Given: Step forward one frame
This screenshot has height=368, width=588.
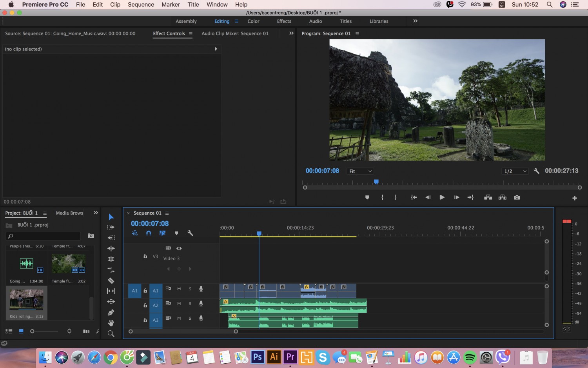Looking at the screenshot, I should pos(457,197).
